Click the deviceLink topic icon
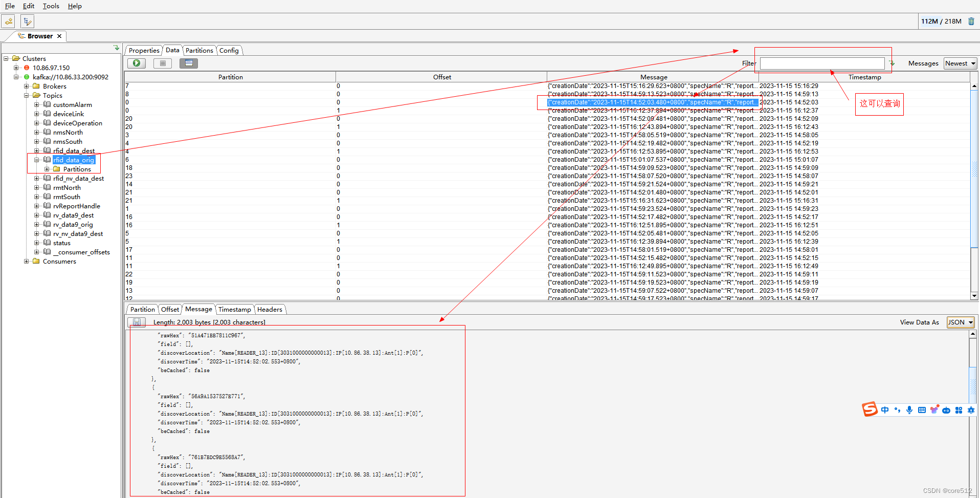 click(47, 114)
